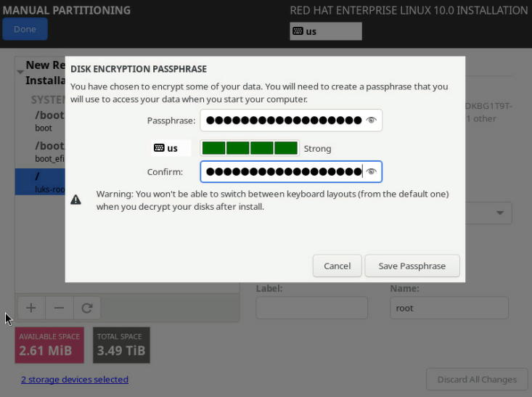Click the Disk Encryption Passphrase title
This screenshot has height=397, width=532.
139,69
